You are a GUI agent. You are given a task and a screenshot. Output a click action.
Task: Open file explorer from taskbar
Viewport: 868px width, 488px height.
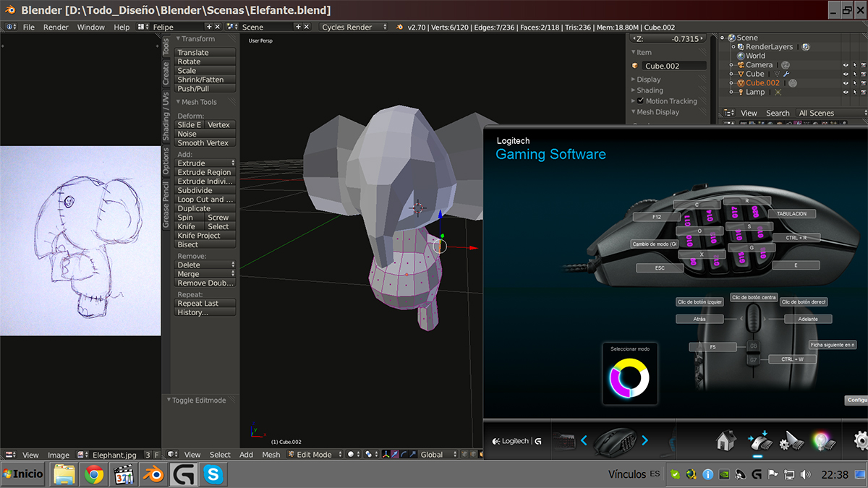65,475
